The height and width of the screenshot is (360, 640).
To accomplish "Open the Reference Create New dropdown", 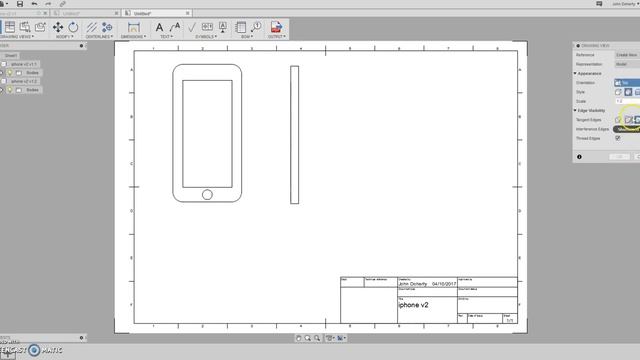I will click(627, 55).
